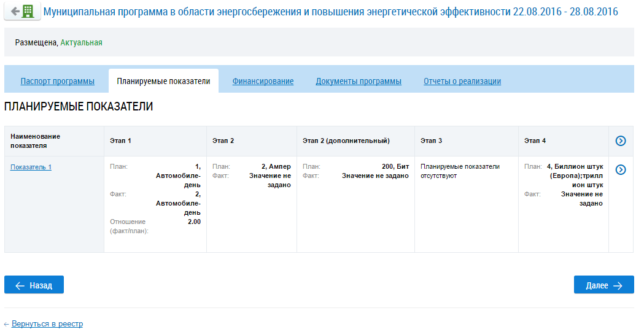Click the Этап 3 column header
This screenshot has height=332, width=644.
tap(431, 141)
